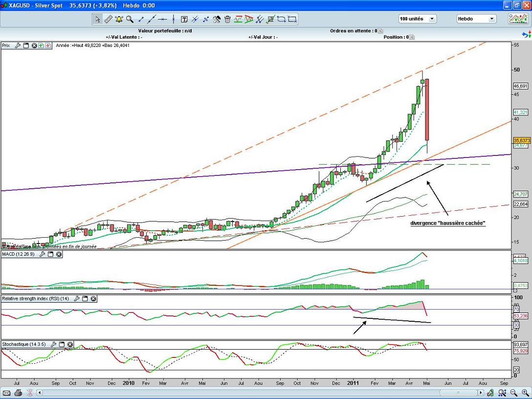Remove the MACD indicator with X button
The height and width of the screenshot is (399, 532).
[x=59, y=254]
